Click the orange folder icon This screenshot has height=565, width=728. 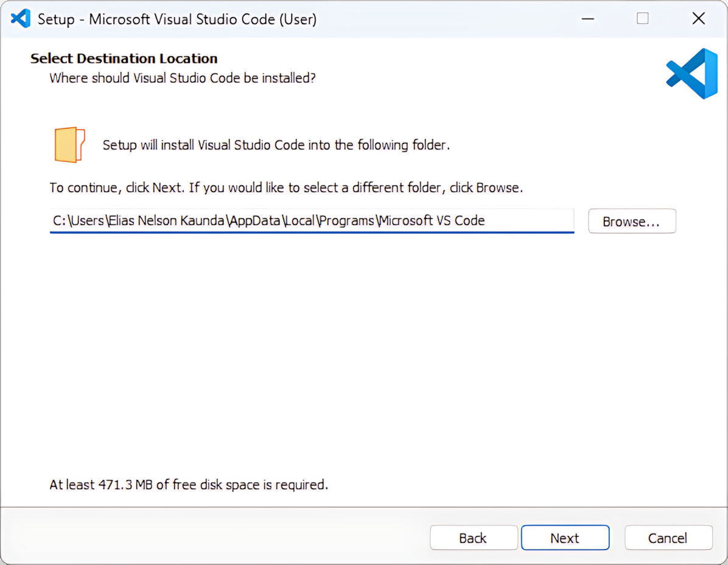69,145
